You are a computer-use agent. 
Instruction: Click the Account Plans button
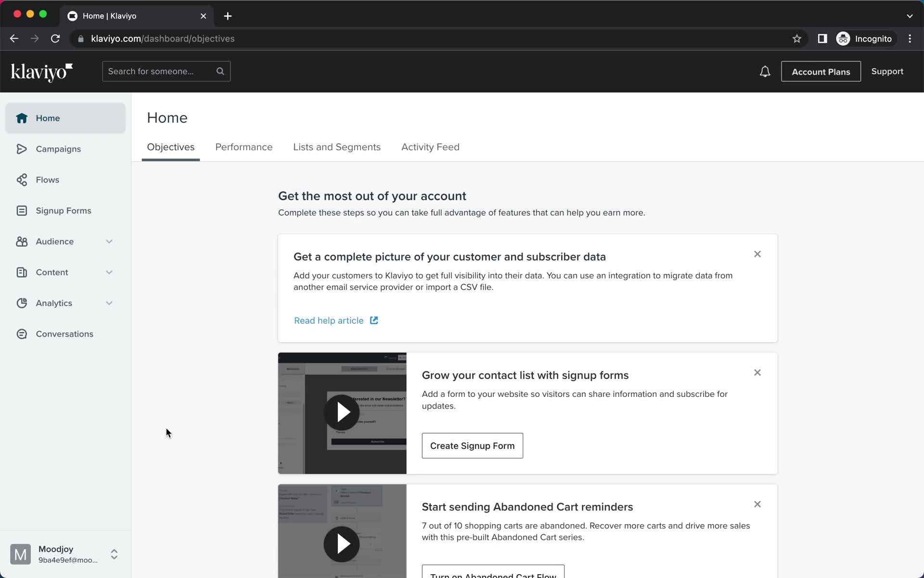coord(821,71)
